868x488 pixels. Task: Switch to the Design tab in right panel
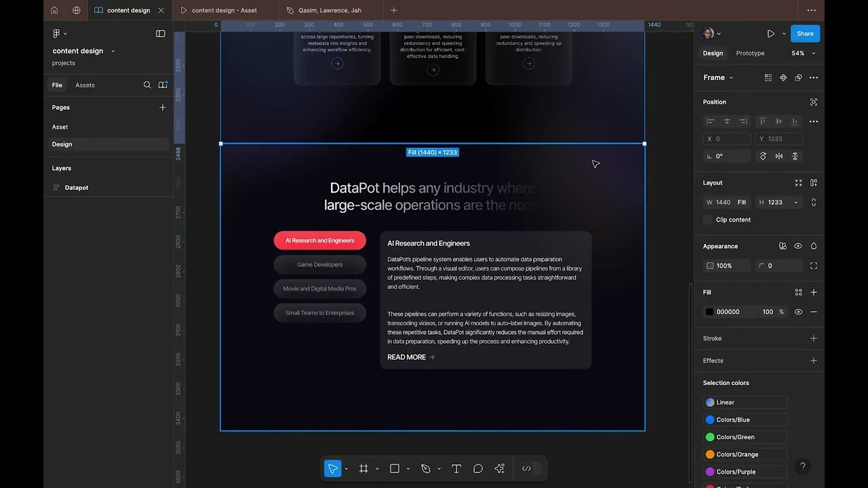[713, 54]
